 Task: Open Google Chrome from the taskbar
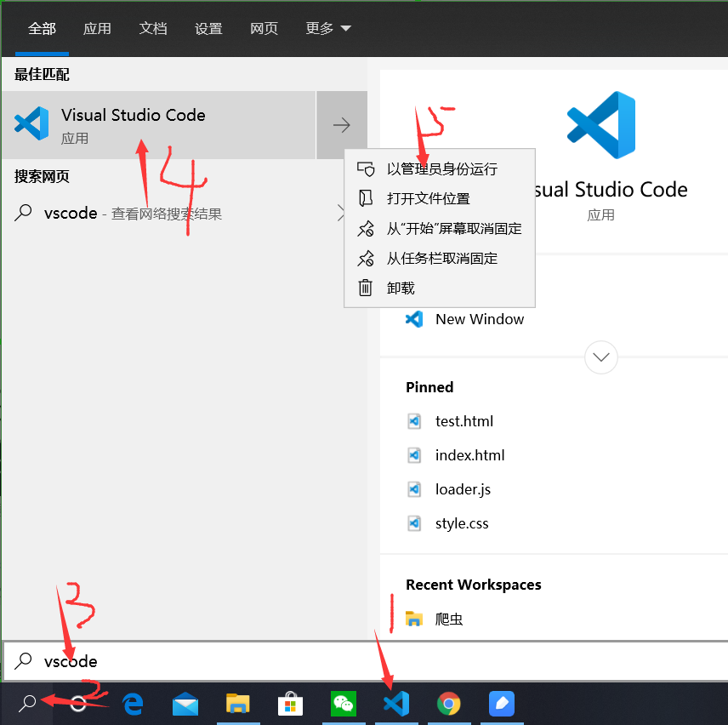tap(449, 704)
